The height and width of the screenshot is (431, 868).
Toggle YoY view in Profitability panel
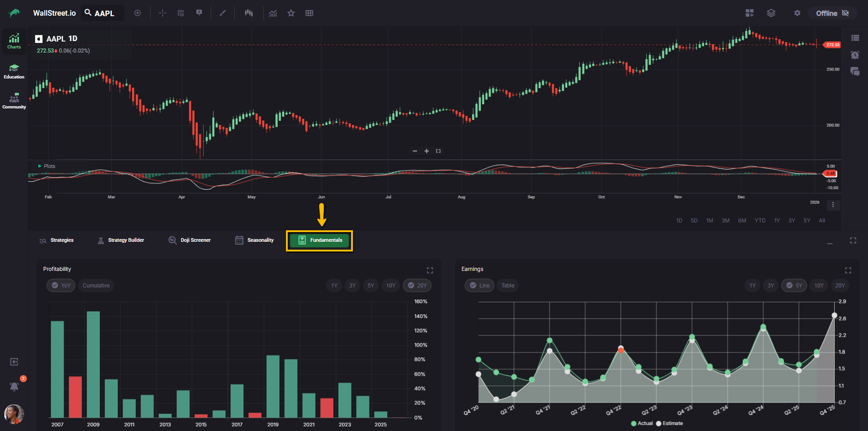[x=61, y=286]
